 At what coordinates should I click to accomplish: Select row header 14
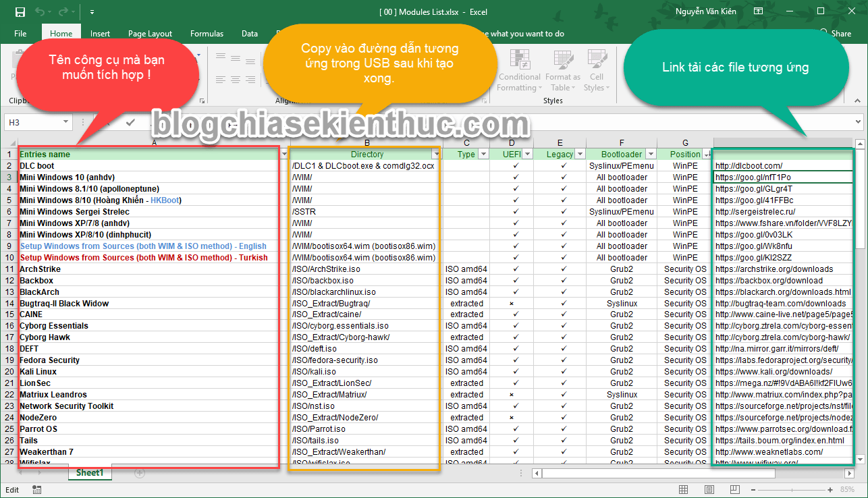9,304
